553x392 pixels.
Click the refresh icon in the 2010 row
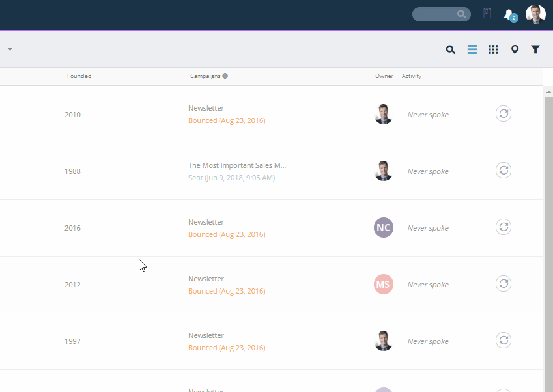[x=503, y=114]
